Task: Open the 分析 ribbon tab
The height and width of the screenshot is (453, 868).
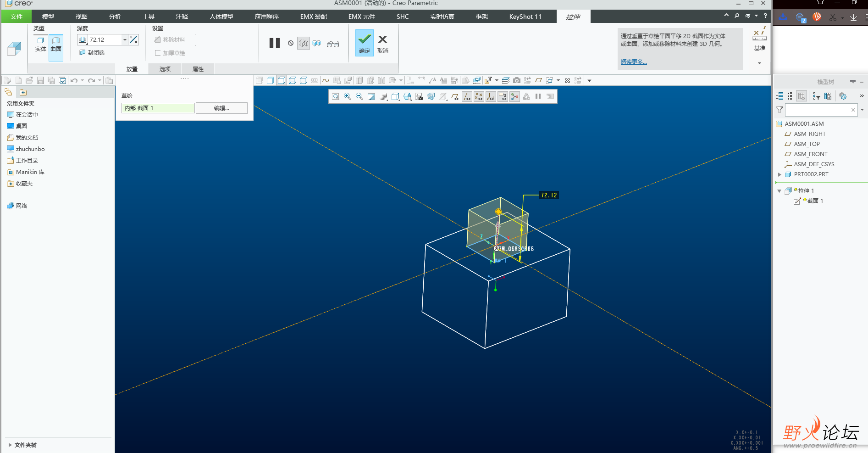Action: [x=115, y=17]
